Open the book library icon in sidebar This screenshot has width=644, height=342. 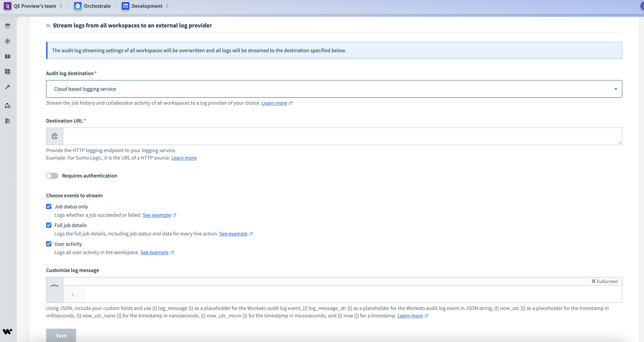(x=7, y=56)
